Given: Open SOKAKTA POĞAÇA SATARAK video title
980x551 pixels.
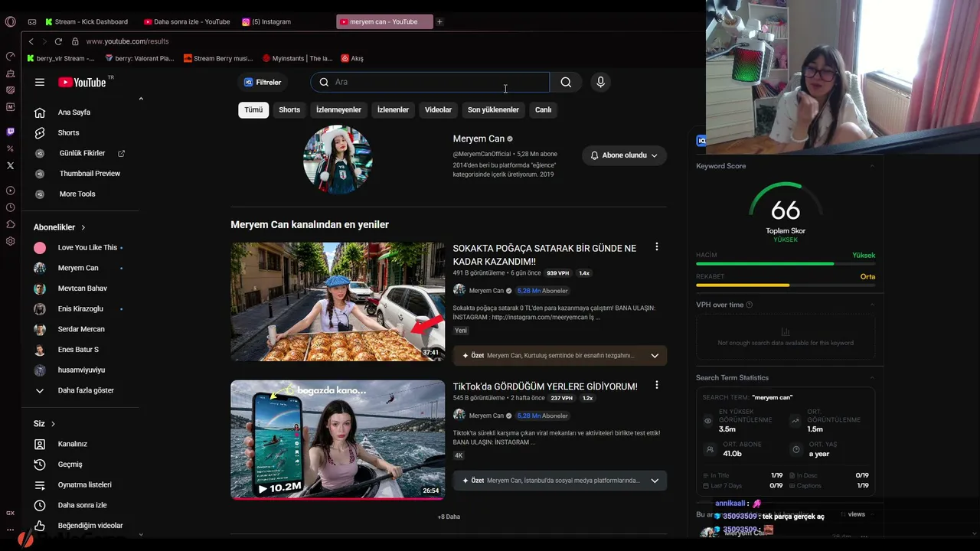Looking at the screenshot, I should (x=544, y=255).
